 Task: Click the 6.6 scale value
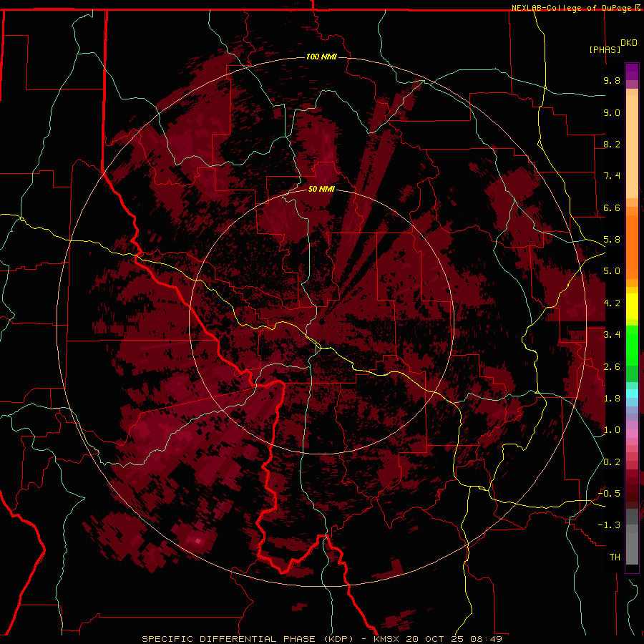pyautogui.click(x=612, y=208)
